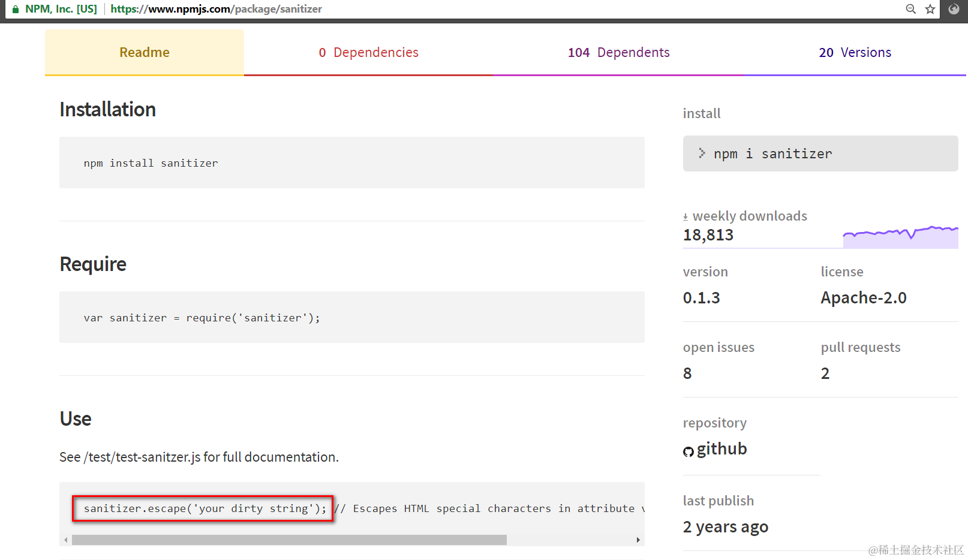Click the weekly downloads count 18,813
968x560 pixels.
[708, 235]
